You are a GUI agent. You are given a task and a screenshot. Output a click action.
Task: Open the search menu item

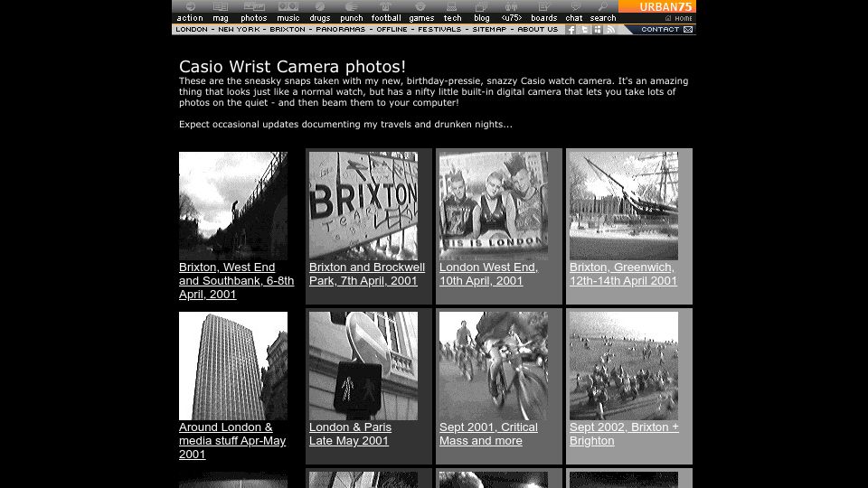tap(603, 18)
